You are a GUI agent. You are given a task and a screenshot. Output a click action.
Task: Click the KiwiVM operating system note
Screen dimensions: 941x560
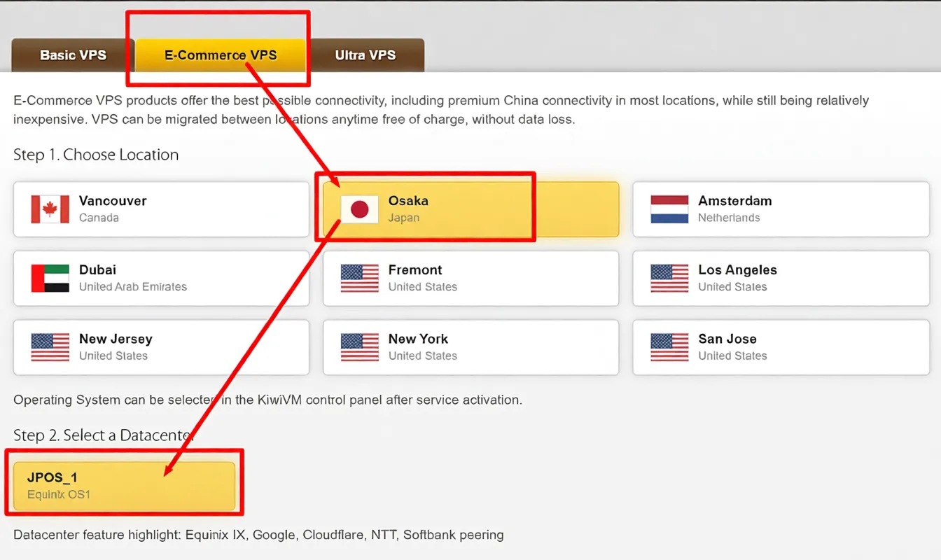[x=267, y=400]
